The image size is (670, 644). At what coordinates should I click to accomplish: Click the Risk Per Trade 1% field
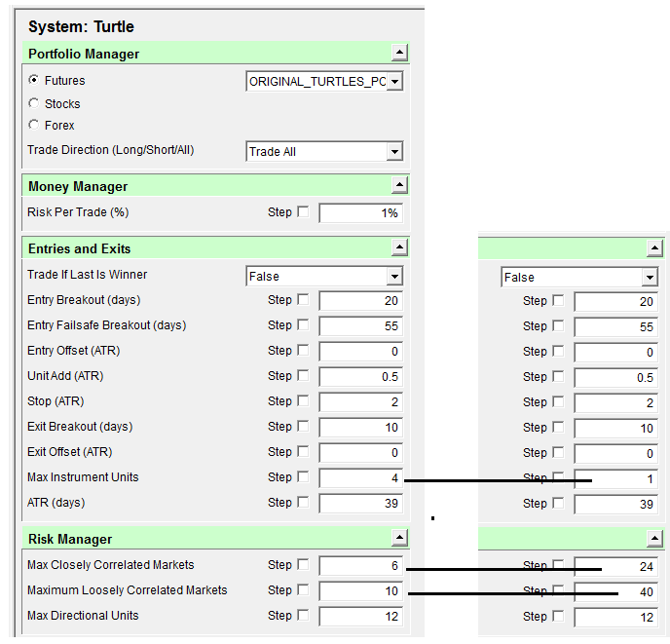click(360, 213)
